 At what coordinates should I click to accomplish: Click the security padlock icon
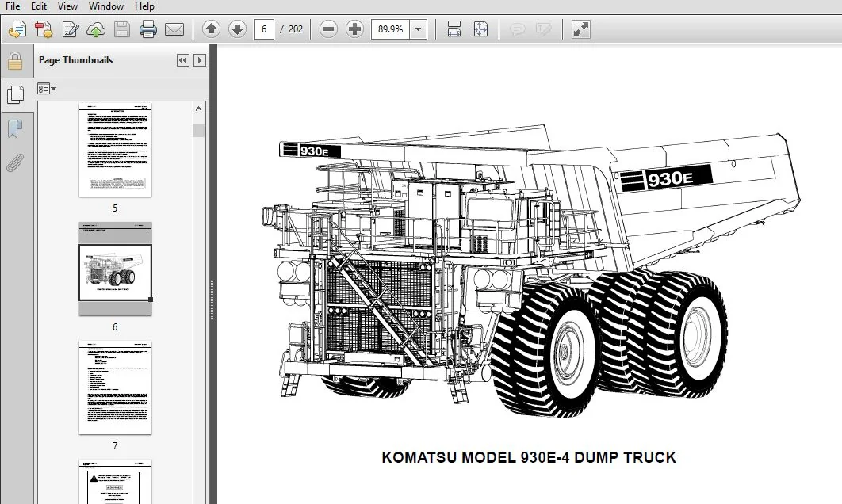(x=15, y=61)
